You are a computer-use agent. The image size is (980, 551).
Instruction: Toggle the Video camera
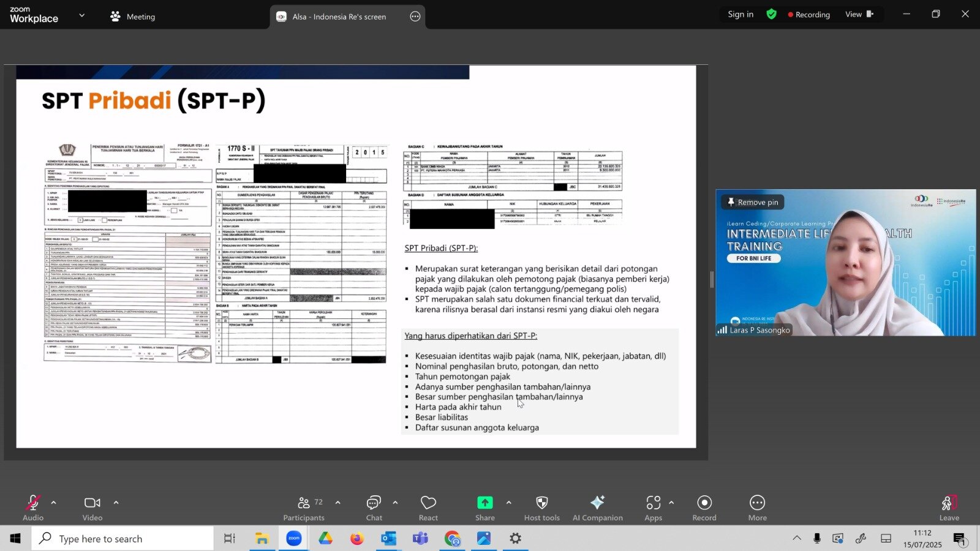point(92,508)
